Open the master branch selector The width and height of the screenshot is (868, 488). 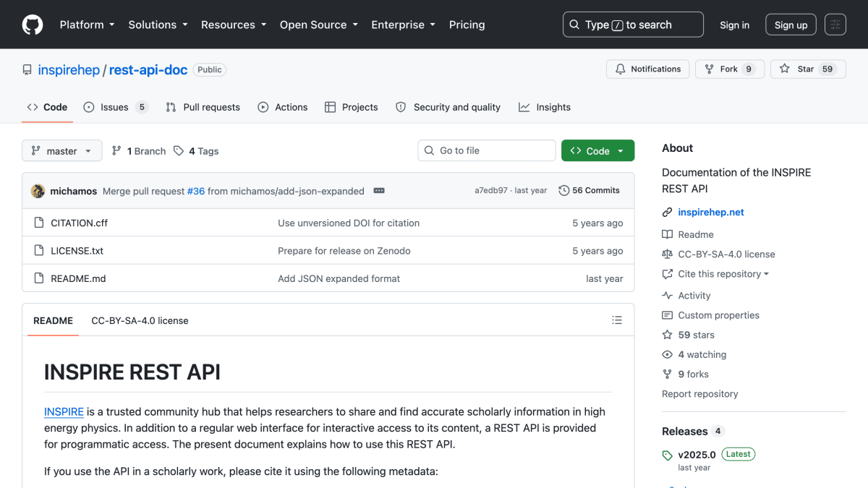(x=61, y=151)
